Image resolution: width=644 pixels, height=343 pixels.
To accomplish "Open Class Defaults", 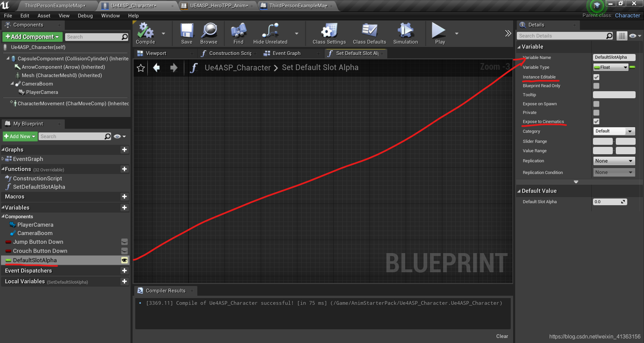I will tap(369, 34).
